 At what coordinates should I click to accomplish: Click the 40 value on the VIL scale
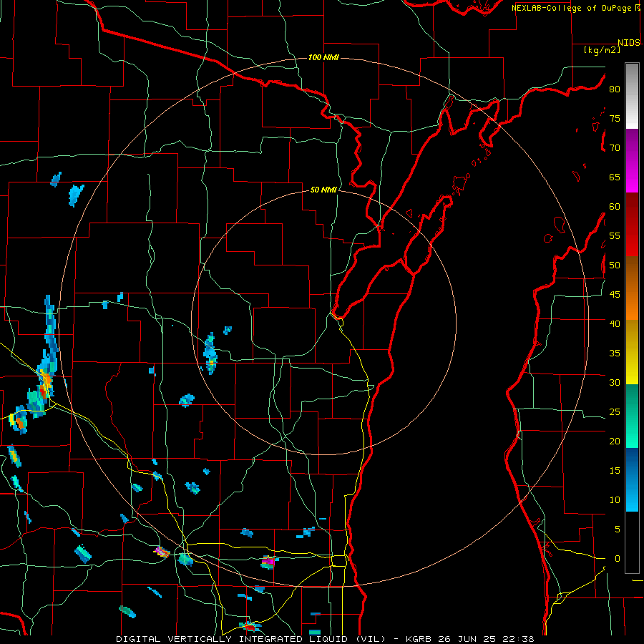click(615, 324)
